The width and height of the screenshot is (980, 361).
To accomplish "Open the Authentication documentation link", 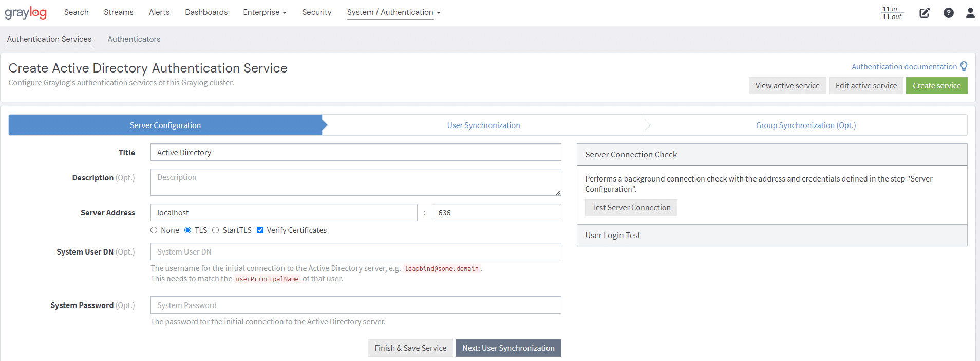I will (904, 67).
